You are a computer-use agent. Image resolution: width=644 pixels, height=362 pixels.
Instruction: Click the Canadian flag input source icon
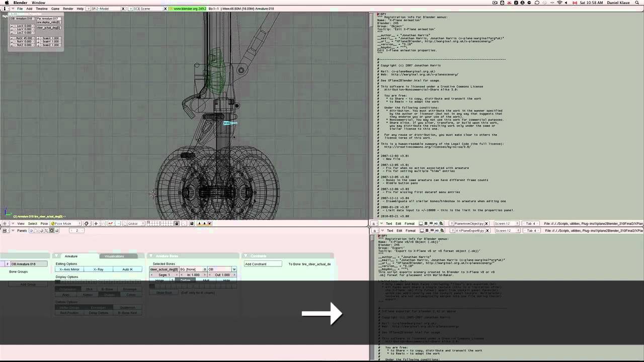[x=574, y=3]
